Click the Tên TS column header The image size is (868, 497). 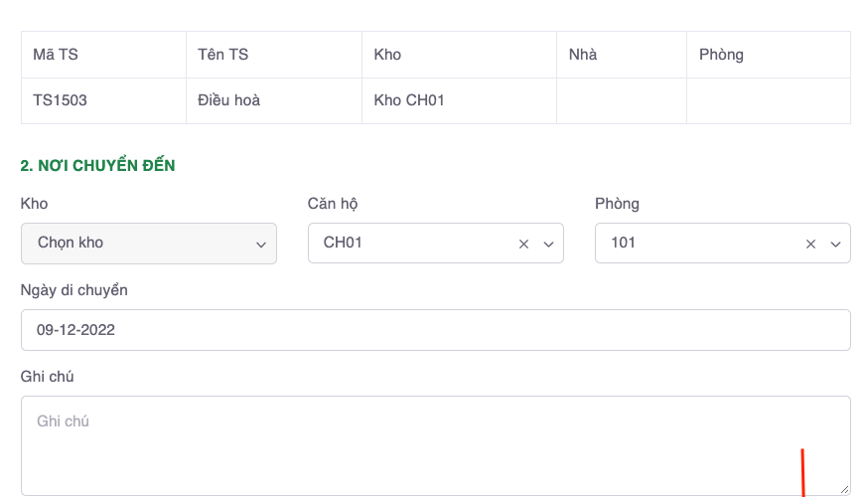(273, 55)
